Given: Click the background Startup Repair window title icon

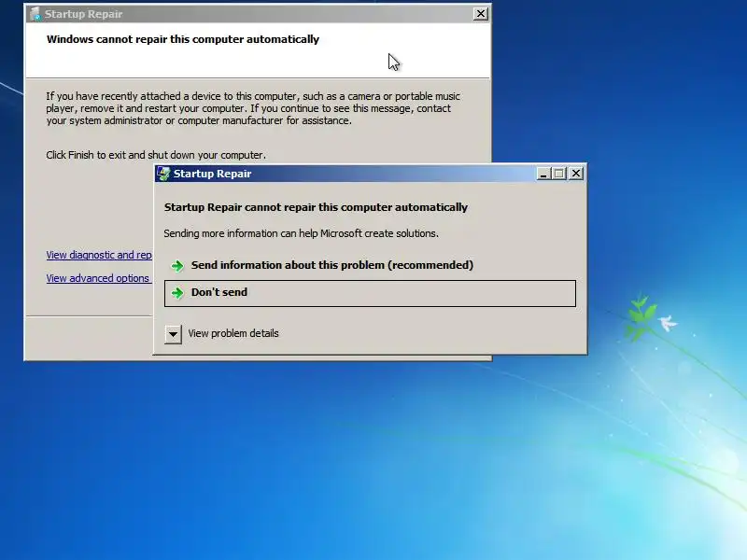Looking at the screenshot, I should pyautogui.click(x=35, y=14).
